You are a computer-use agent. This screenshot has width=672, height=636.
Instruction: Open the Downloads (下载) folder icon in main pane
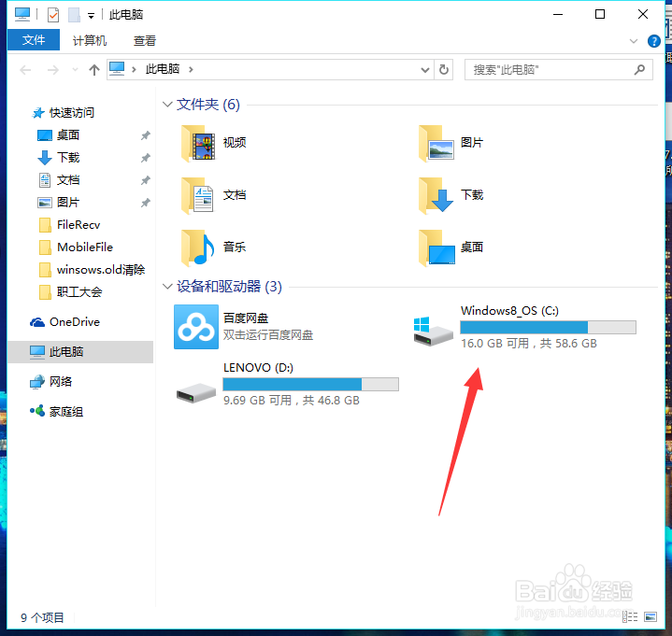pyautogui.click(x=436, y=195)
